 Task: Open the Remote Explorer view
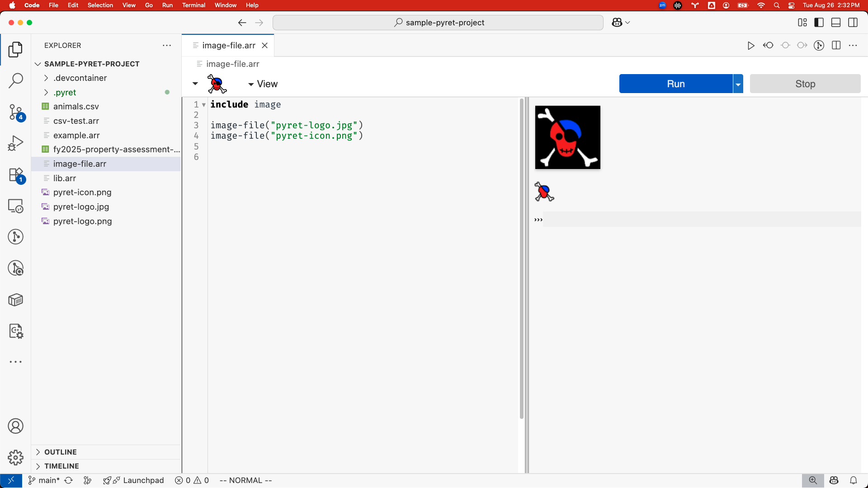pyautogui.click(x=15, y=206)
